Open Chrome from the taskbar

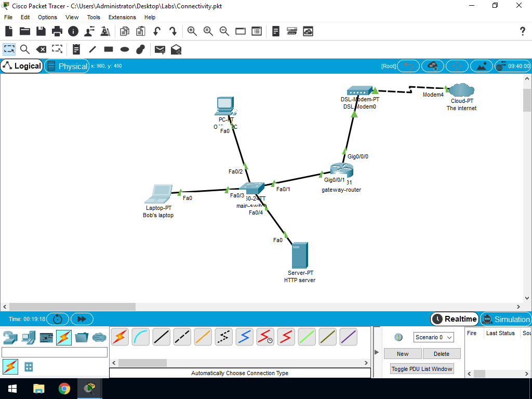point(64,388)
